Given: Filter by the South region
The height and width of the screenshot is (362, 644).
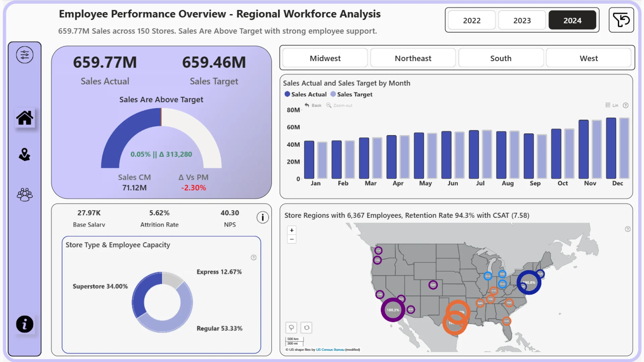Looking at the screenshot, I should pyautogui.click(x=501, y=58).
